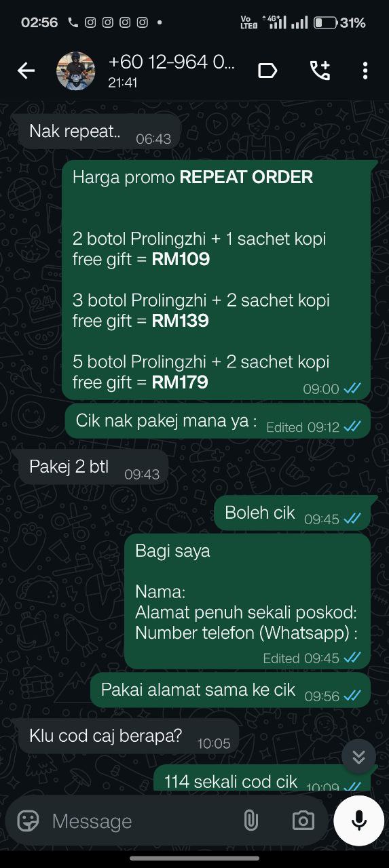Open the camera icon in message bar
The height and width of the screenshot is (868, 389).
point(303,821)
